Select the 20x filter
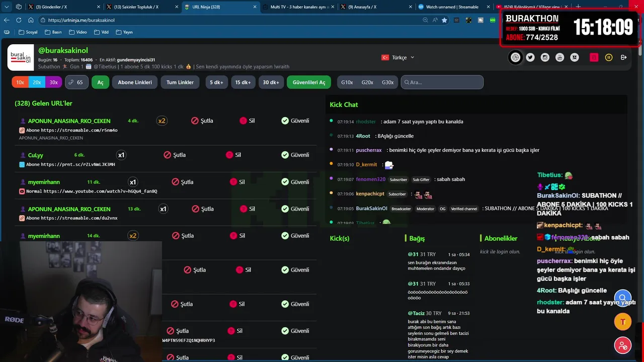Viewport: 644px width, 362px height. click(x=37, y=82)
